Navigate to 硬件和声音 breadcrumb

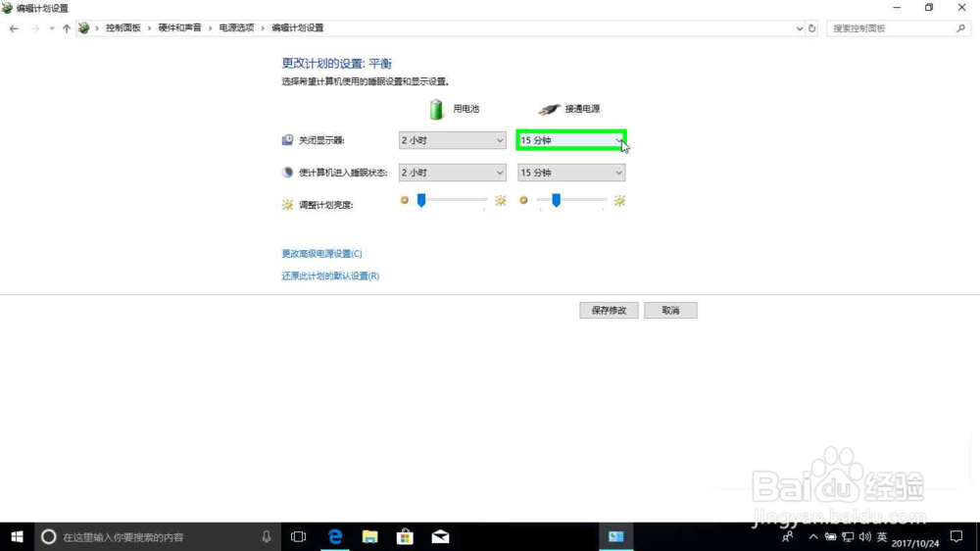pos(180,28)
